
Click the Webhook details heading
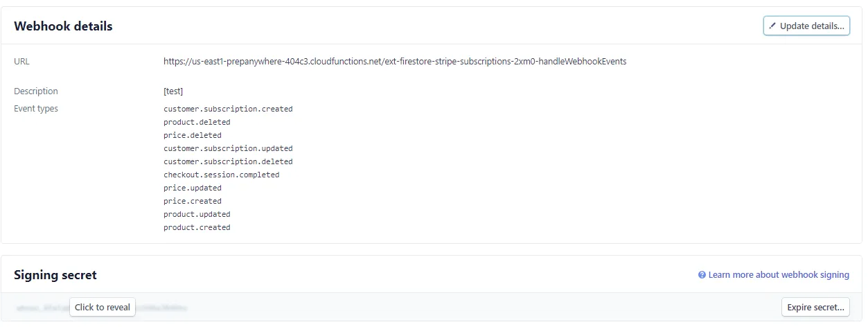tap(63, 26)
